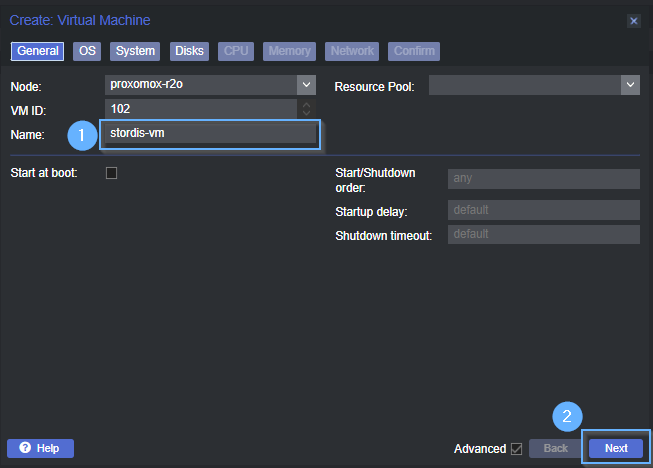Switch to the General tab
This screenshot has height=468, width=653.
pyautogui.click(x=38, y=51)
